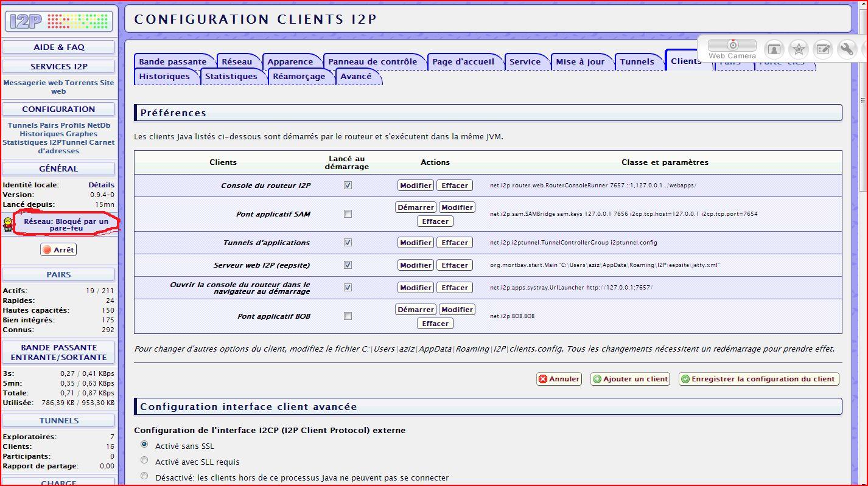Click Effacer for Console du routeur I2P

455,186
